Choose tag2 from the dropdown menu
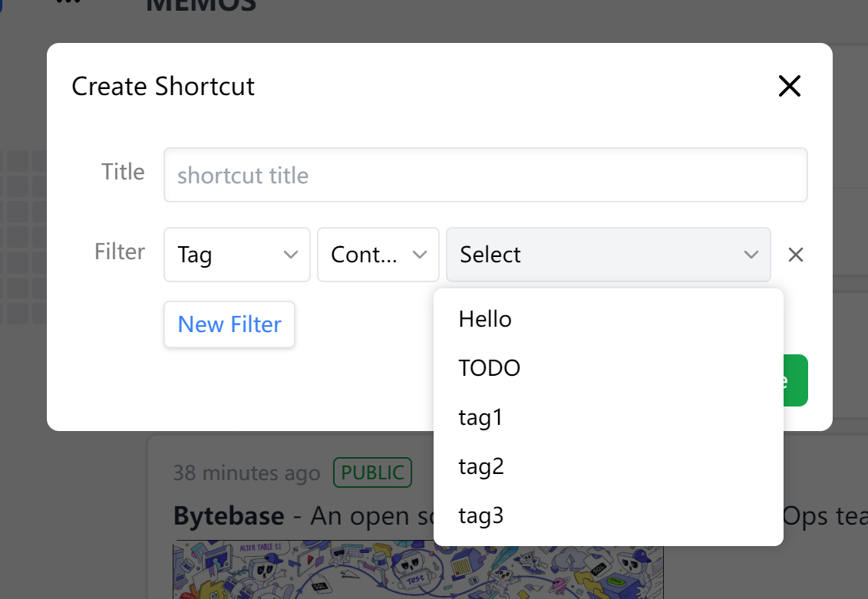Viewport: 868px width, 599px height. (x=481, y=466)
